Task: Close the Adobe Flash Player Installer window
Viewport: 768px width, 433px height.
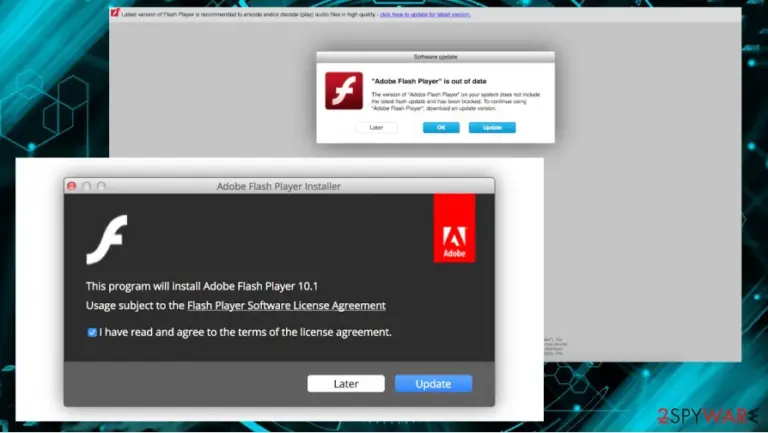Action: (x=72, y=186)
